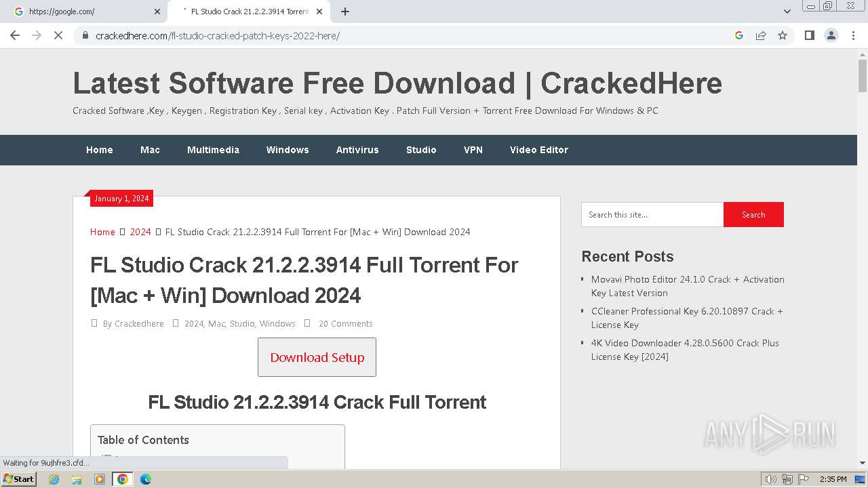
Task: Go back with the browser back arrow
Action: (15, 35)
